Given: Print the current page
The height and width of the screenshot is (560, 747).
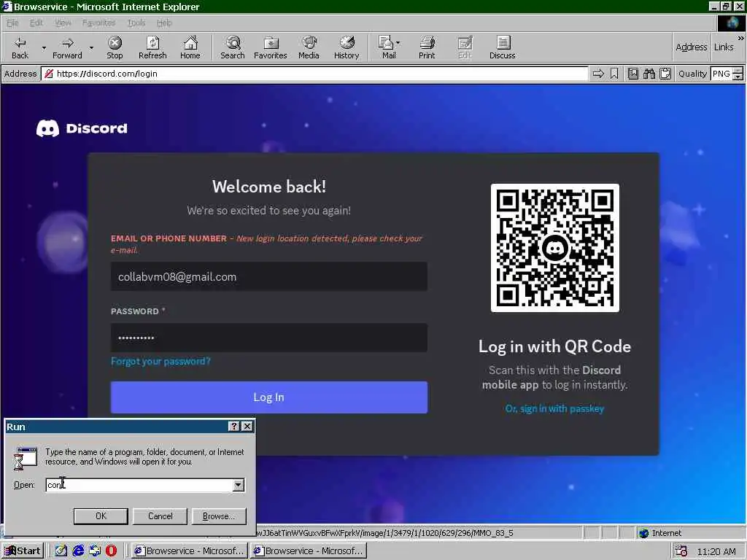Looking at the screenshot, I should tap(427, 47).
